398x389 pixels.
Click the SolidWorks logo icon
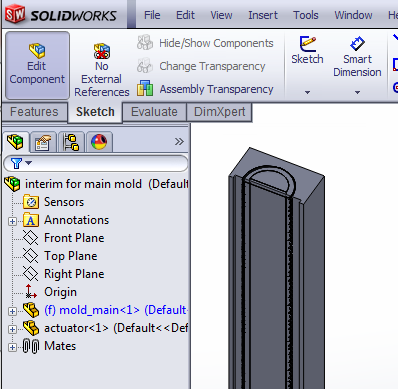pyautogui.click(x=15, y=14)
